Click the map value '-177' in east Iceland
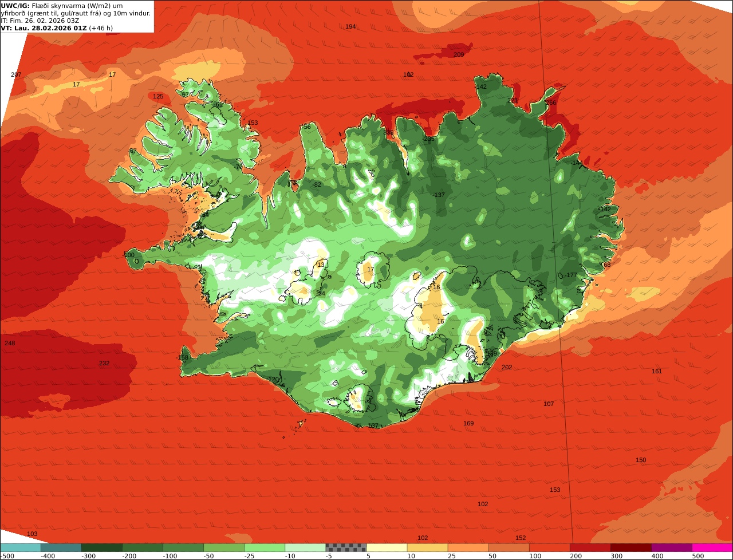The image size is (733, 560). point(571,275)
